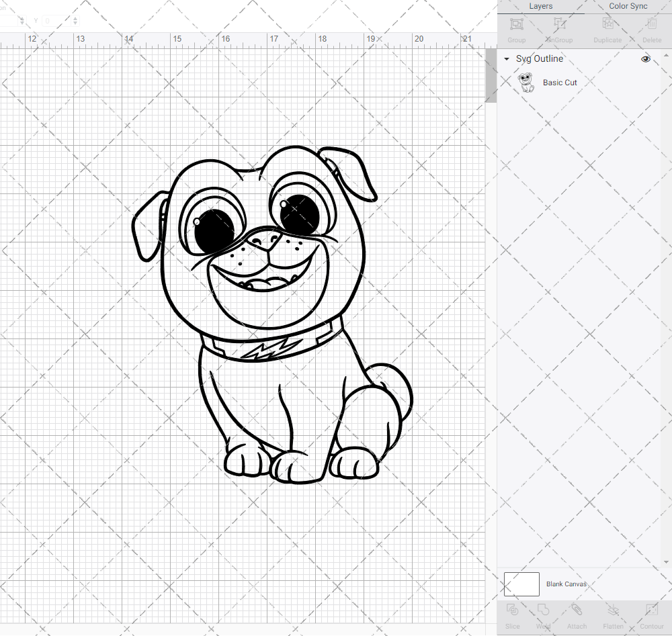Select the Basic Cut layer label
This screenshot has width=672, height=636.
tap(560, 83)
